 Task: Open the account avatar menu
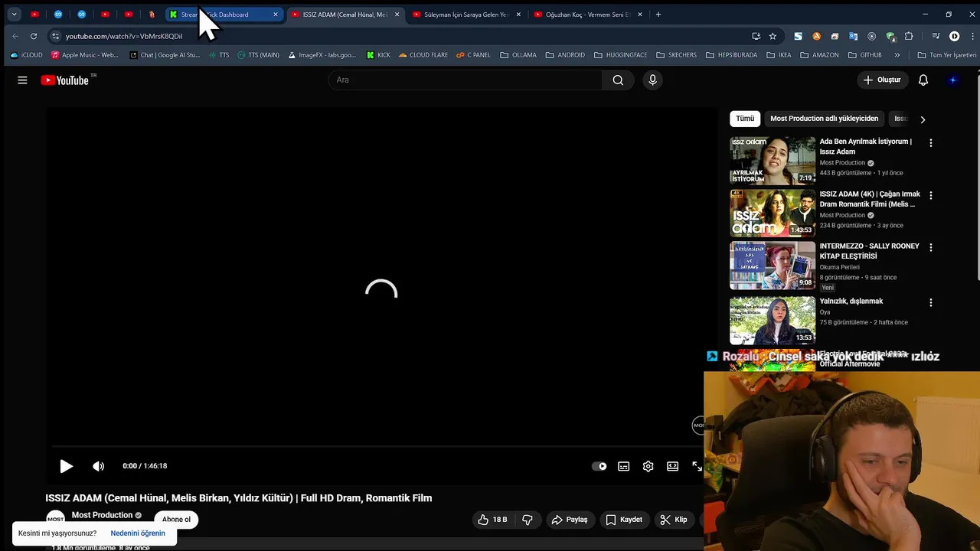(x=952, y=80)
